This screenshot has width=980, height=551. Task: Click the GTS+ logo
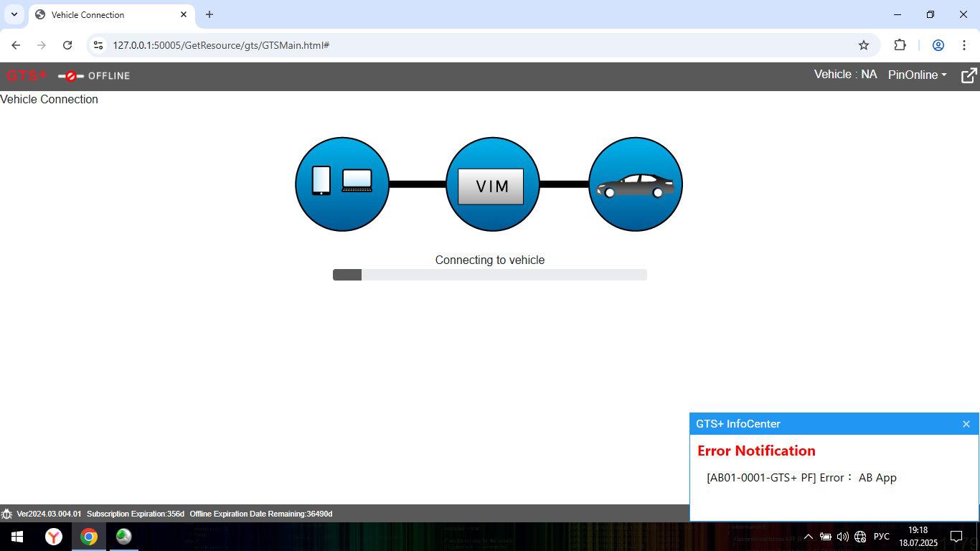point(27,75)
